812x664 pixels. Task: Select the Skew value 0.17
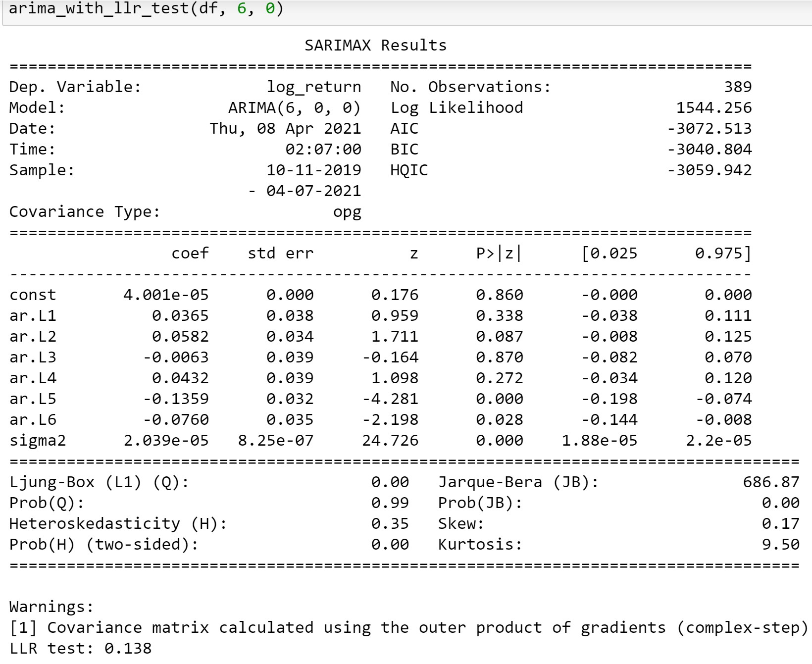tap(780, 524)
